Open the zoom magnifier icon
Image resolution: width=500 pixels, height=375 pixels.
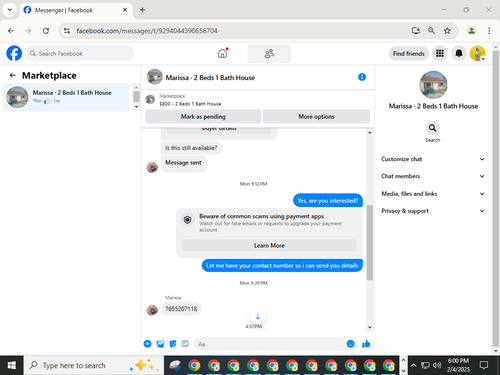click(x=431, y=31)
